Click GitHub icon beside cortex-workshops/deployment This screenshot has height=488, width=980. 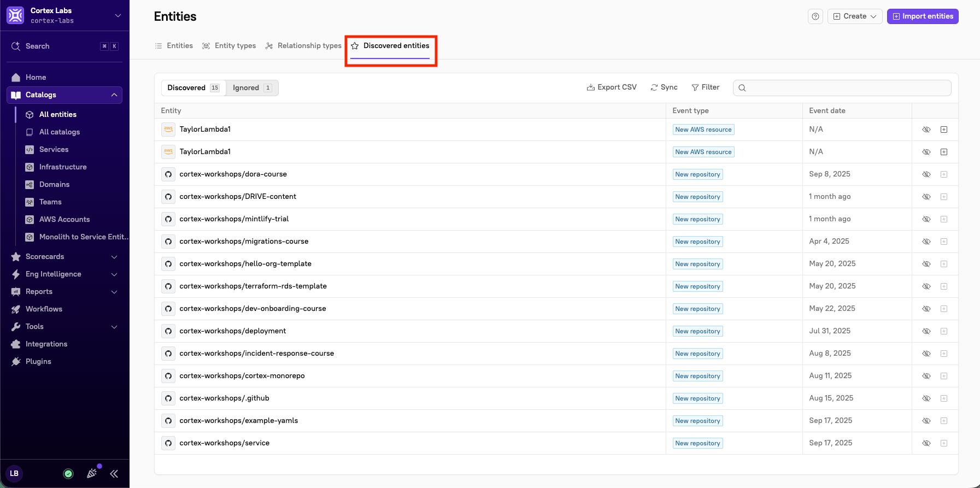168,331
